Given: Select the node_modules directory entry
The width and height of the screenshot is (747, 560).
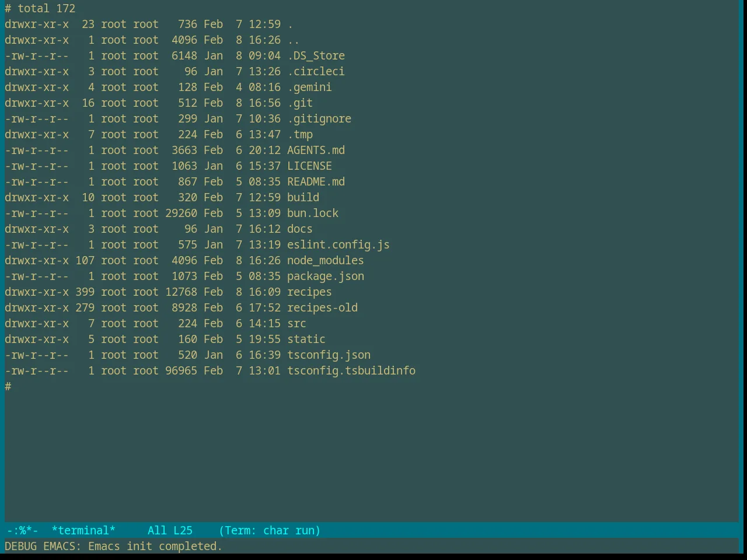Looking at the screenshot, I should coord(325,260).
